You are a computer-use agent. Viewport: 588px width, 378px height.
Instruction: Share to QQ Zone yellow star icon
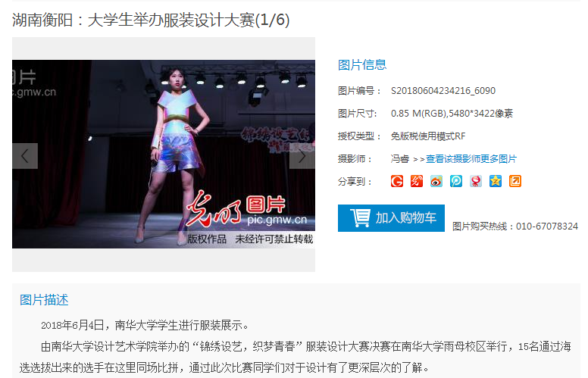coord(496,181)
